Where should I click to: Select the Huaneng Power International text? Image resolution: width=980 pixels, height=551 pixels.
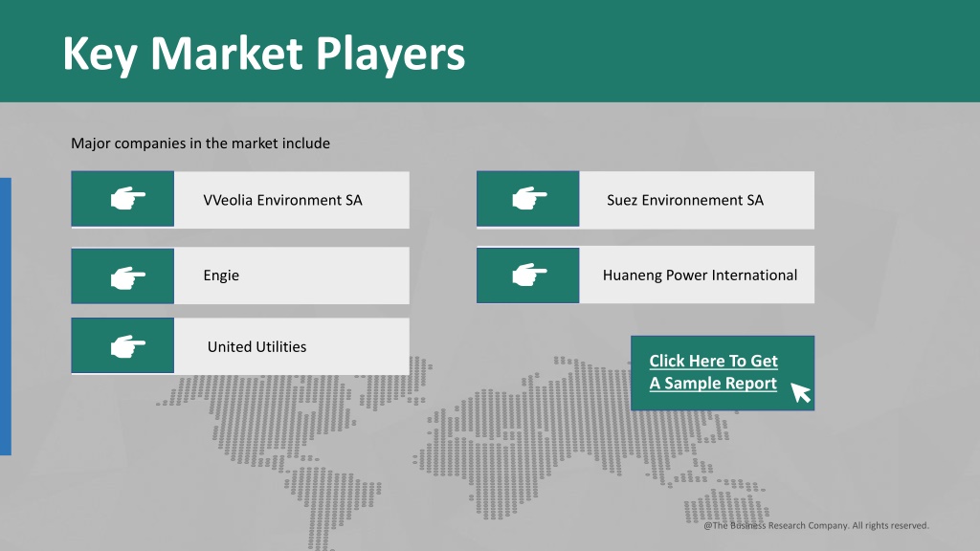pos(700,275)
